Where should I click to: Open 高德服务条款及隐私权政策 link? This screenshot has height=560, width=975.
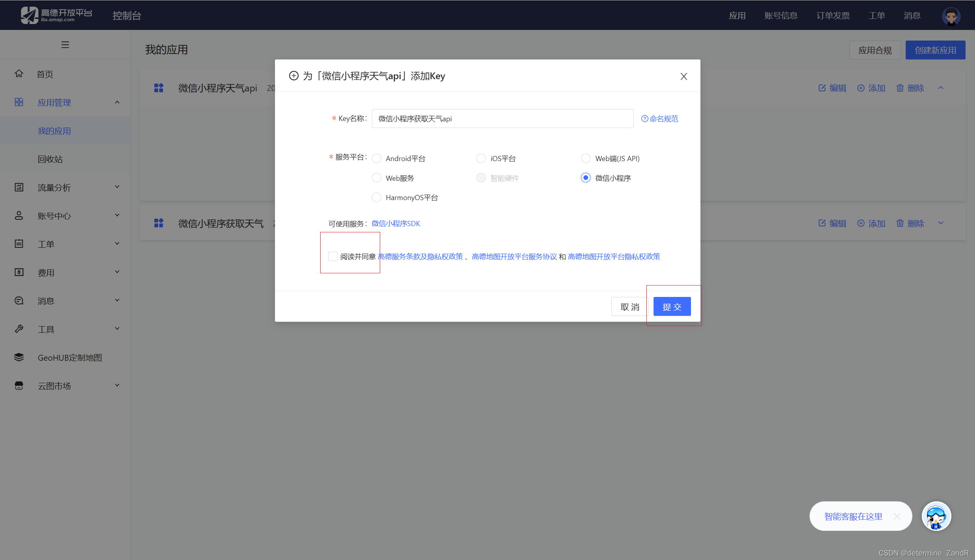420,256
